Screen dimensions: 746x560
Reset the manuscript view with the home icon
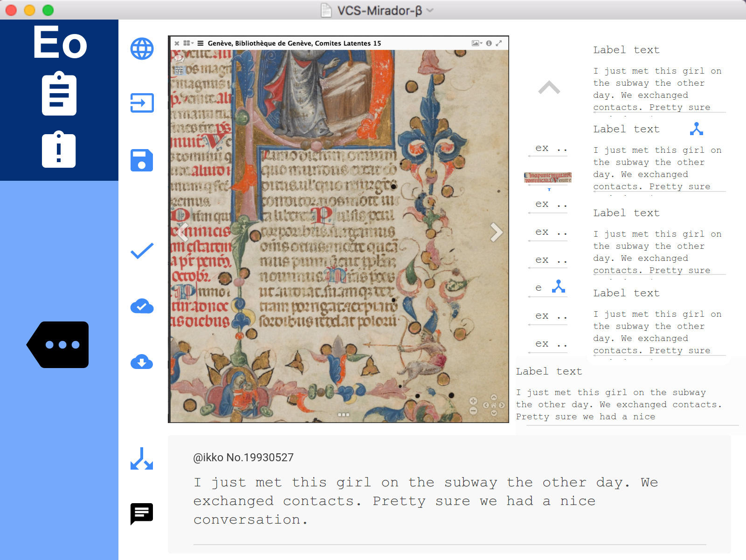[x=494, y=405]
